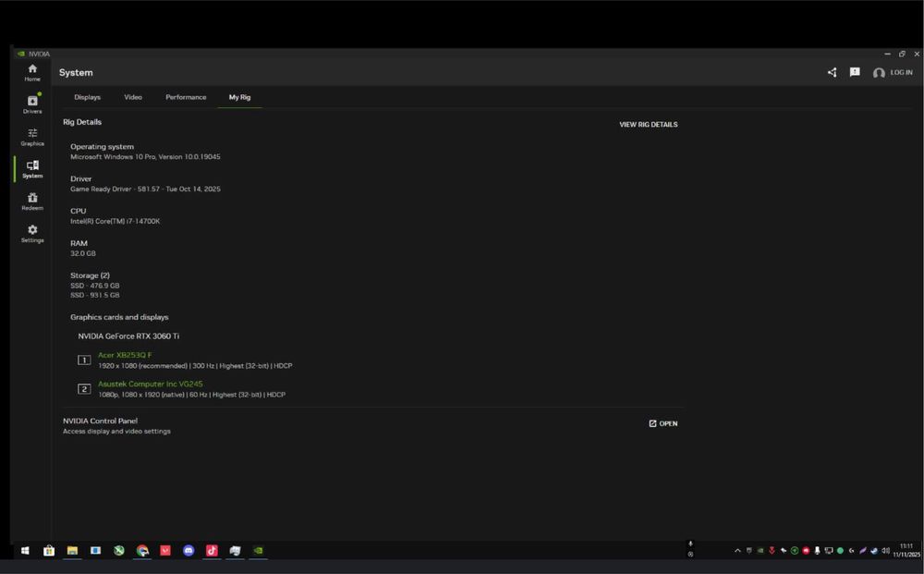This screenshot has width=924, height=574.
Task: Switch to the Displays tab
Action: (87, 97)
